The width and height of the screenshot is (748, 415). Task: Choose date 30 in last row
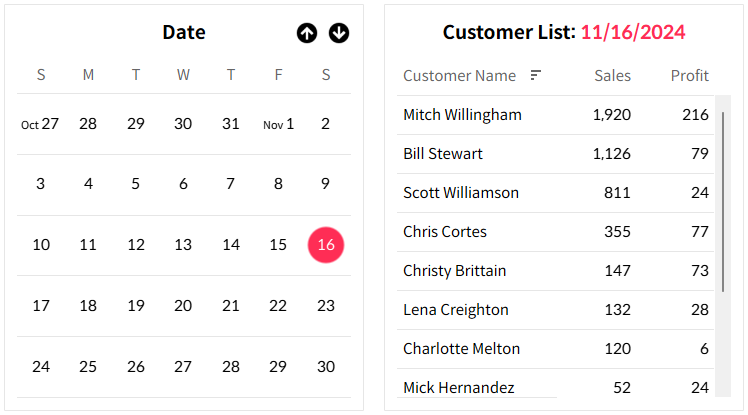pos(326,367)
